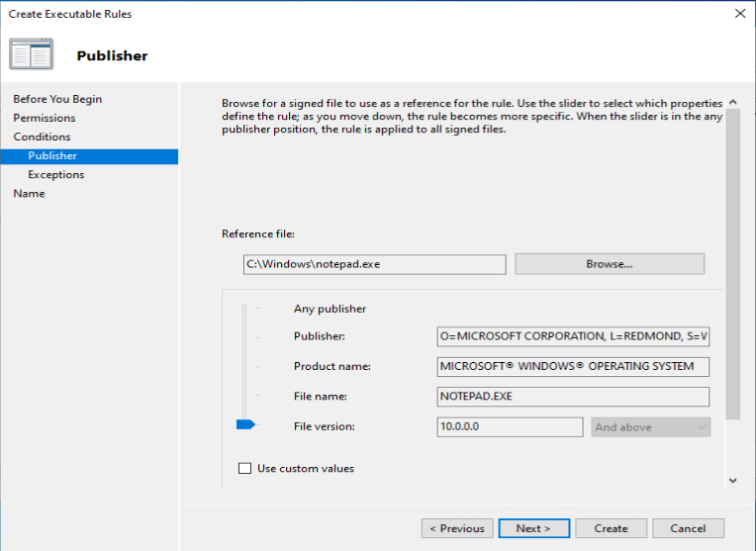
Task: Click the Browse... button
Action: [x=609, y=264]
